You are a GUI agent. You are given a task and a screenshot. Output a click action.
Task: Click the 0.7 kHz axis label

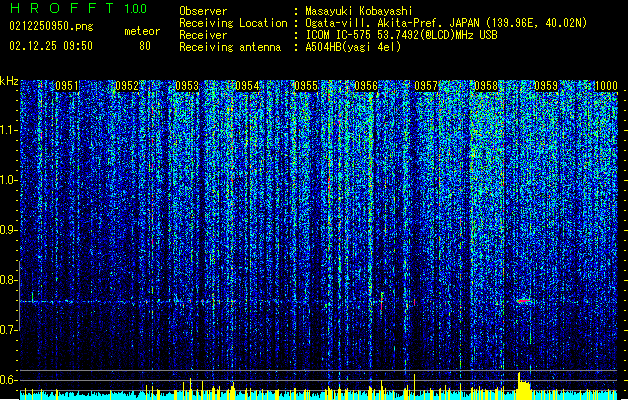(9, 330)
